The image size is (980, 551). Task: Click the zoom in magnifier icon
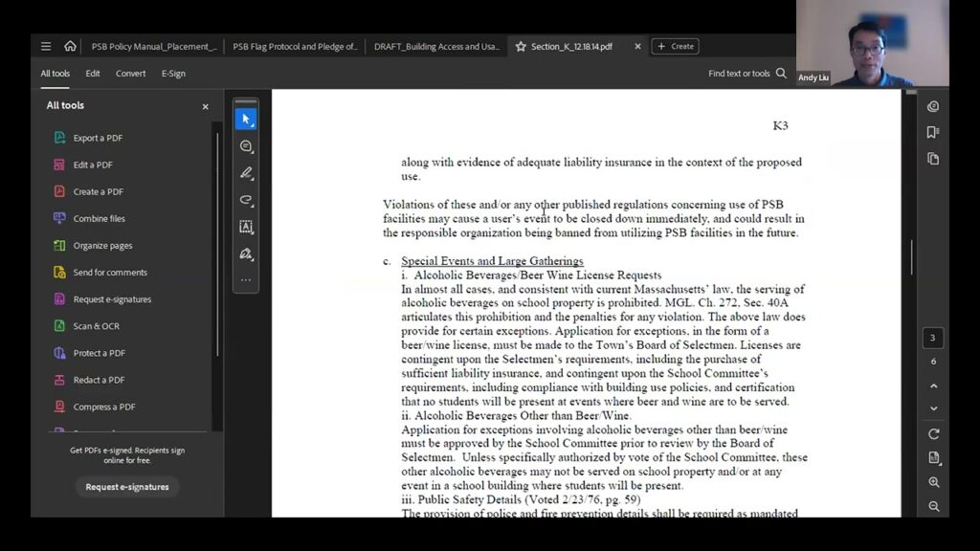pos(933,482)
